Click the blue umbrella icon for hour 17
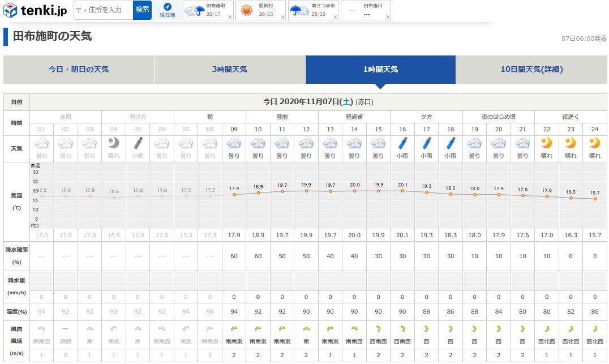 [x=427, y=143]
